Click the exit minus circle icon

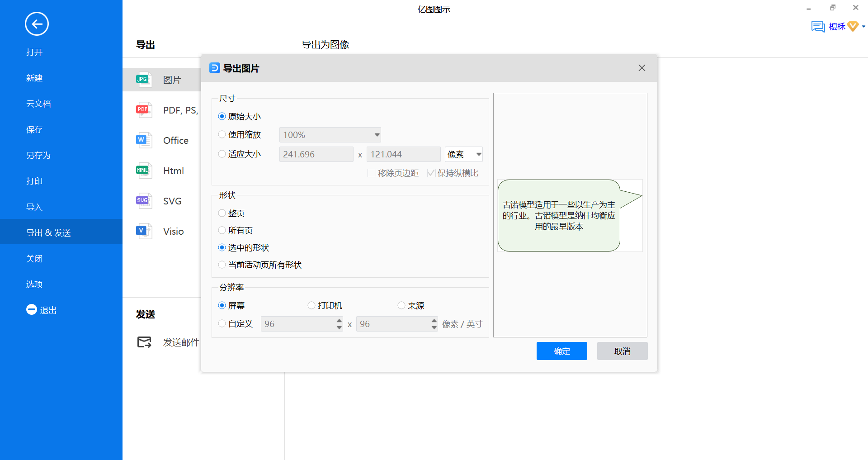click(32, 309)
